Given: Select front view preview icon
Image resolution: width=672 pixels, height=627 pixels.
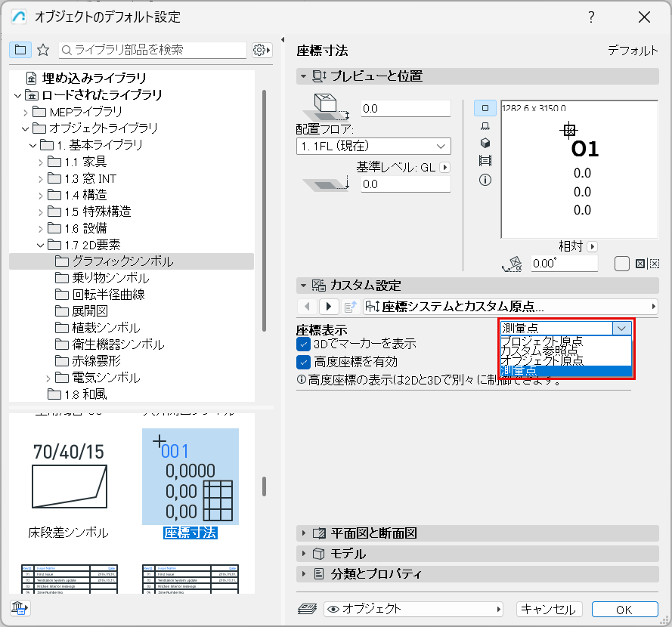Looking at the screenshot, I should point(485,126).
